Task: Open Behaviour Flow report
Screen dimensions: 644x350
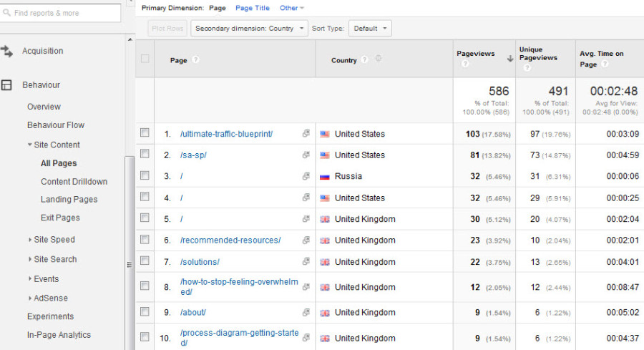Action: 56,125
